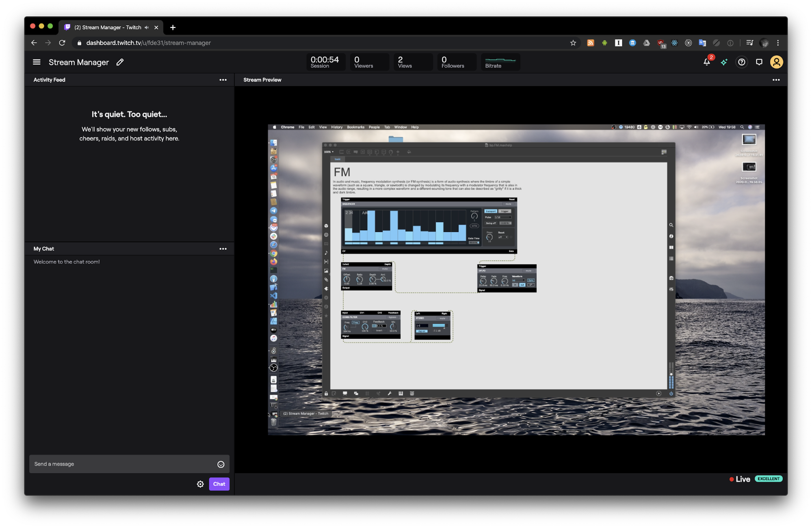
Task: Click the Viewers count stat
Action: tap(369, 62)
